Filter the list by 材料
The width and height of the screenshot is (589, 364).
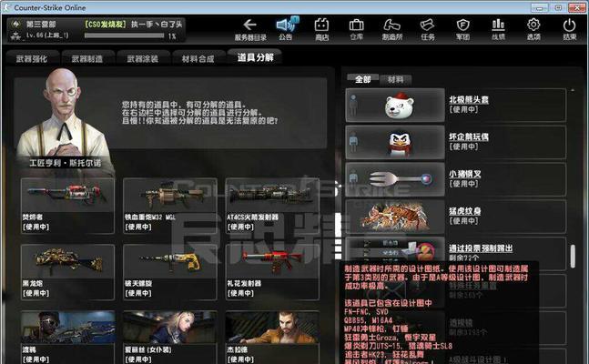tap(395, 79)
